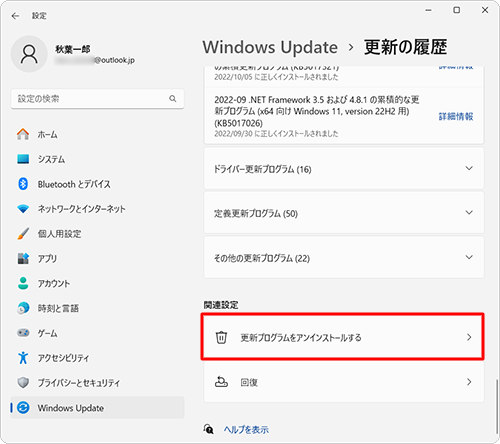Select アプリ in sidebar
Viewport: 500px width, 444px height.
click(x=97, y=258)
